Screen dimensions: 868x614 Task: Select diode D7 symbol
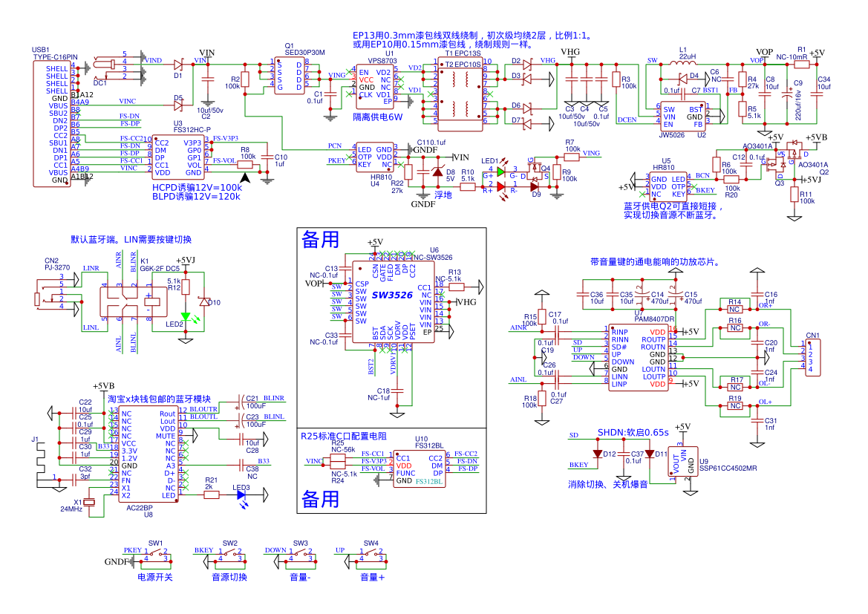(x=527, y=124)
